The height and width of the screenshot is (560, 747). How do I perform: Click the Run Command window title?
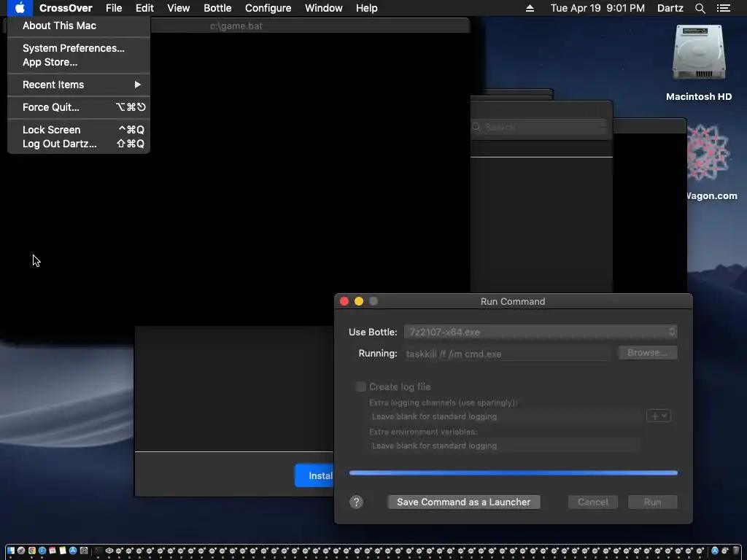(513, 301)
